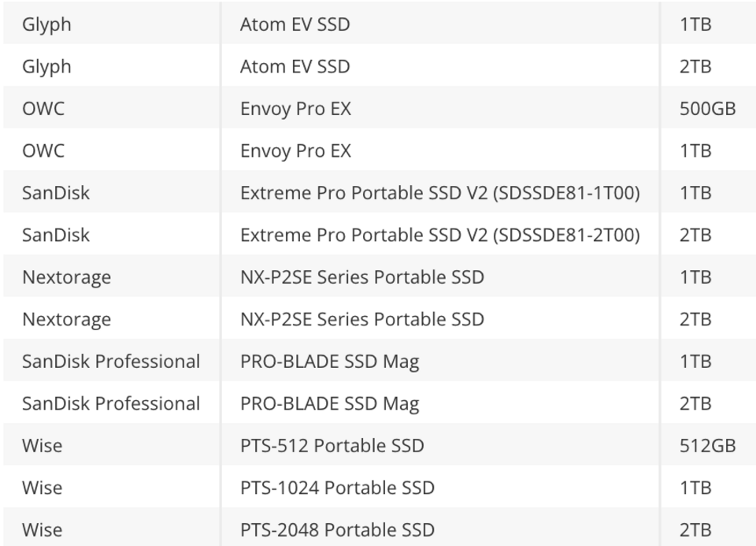Click the PTS-512 Portable SSD cell
The width and height of the screenshot is (756, 546).
coord(332,446)
